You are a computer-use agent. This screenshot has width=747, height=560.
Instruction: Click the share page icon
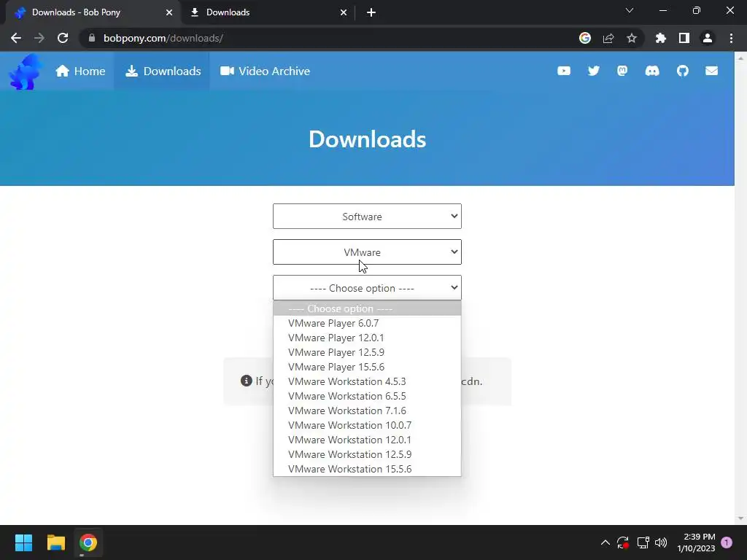pyautogui.click(x=608, y=38)
